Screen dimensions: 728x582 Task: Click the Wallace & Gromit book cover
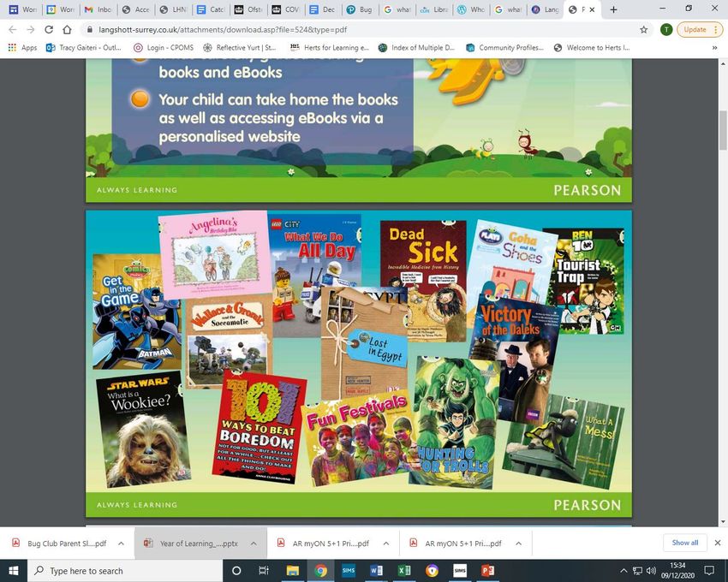pyautogui.click(x=230, y=342)
